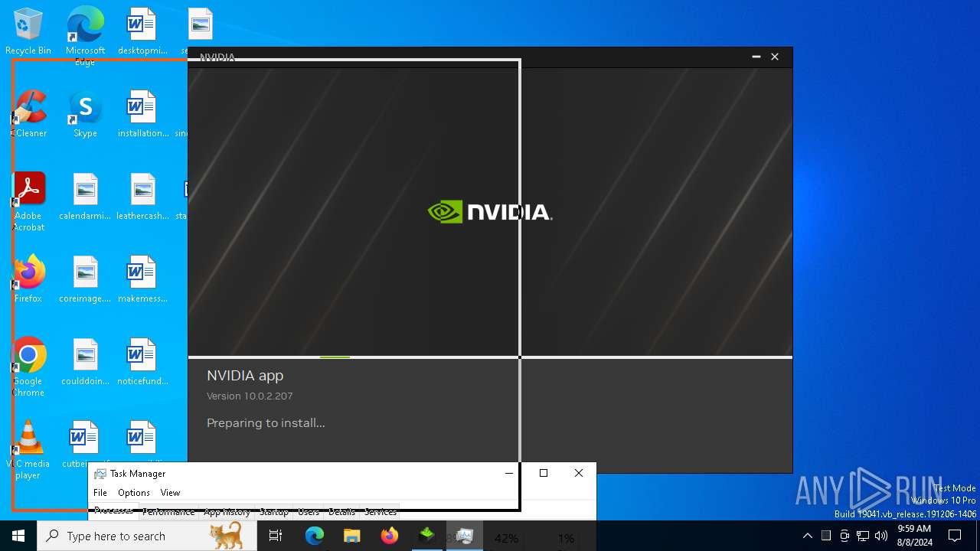980x551 pixels.
Task: Click the 'NVIDIA app' title text
Action: [245, 376]
